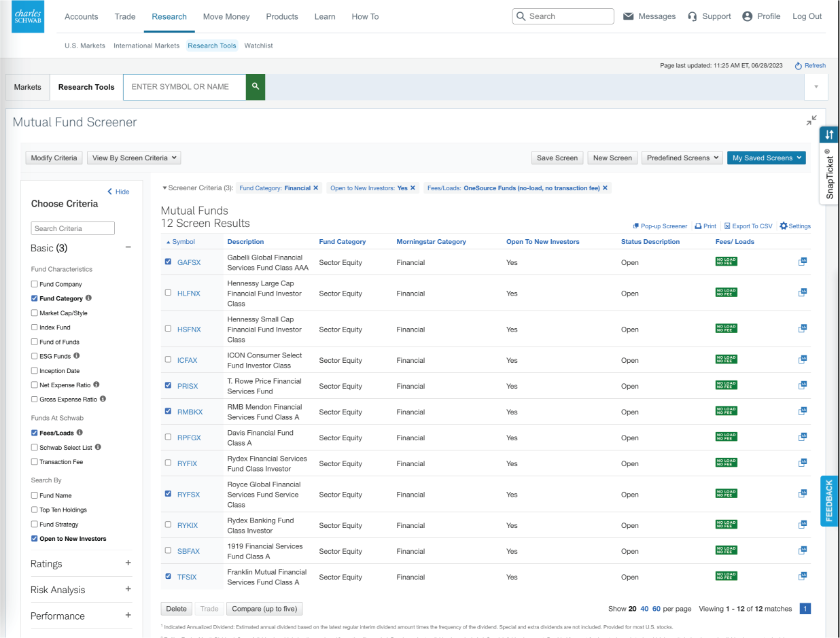The width and height of the screenshot is (840, 638).
Task: Click the info icon next to Fees/Loads criteria
Action: (80, 432)
